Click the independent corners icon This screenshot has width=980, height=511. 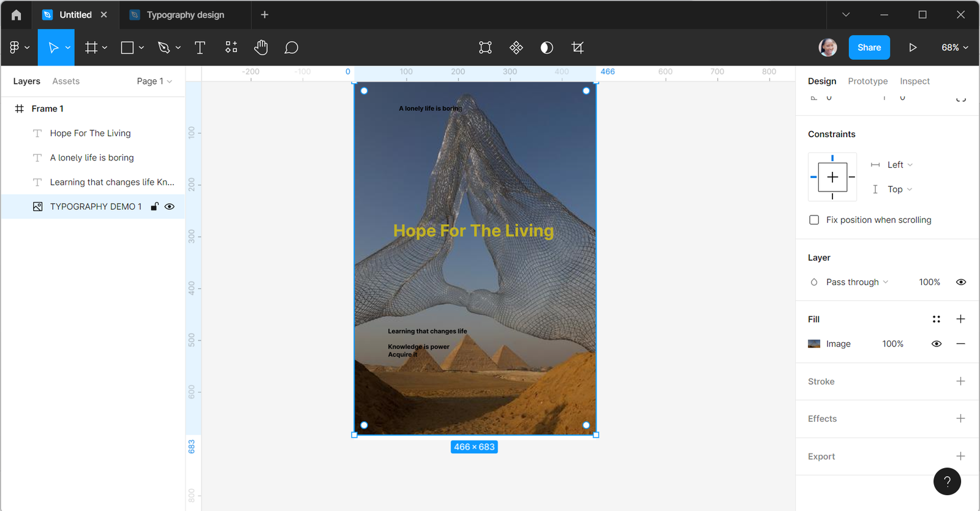point(961,98)
